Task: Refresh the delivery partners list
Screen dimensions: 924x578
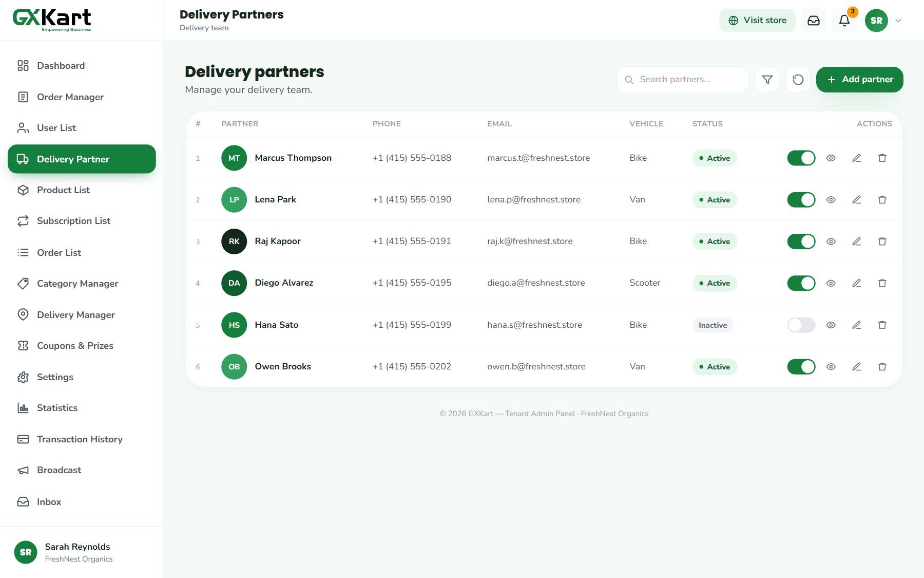Action: (x=798, y=80)
